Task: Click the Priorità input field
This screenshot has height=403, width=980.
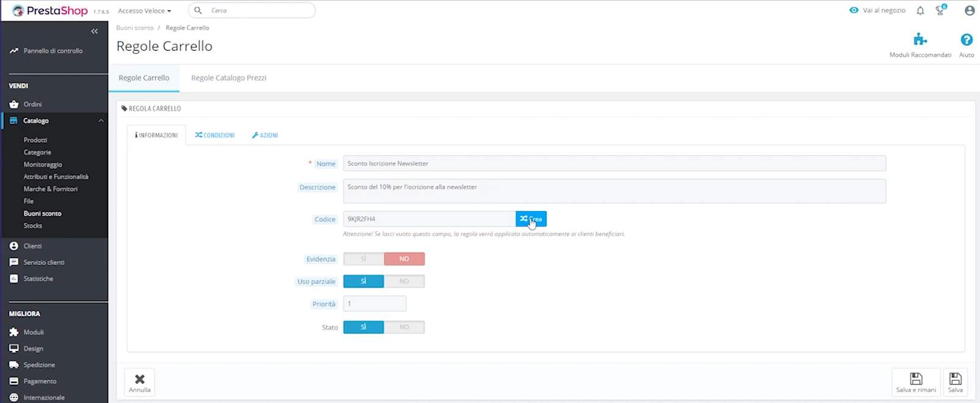Action: [x=375, y=303]
